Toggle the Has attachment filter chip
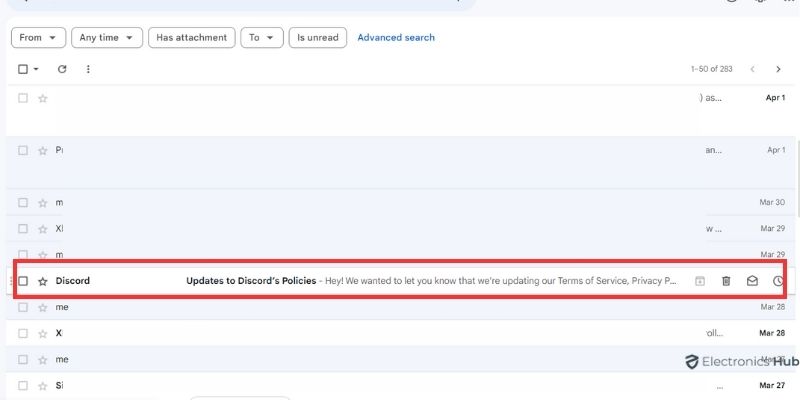Image resolution: width=800 pixels, height=400 pixels. click(192, 38)
